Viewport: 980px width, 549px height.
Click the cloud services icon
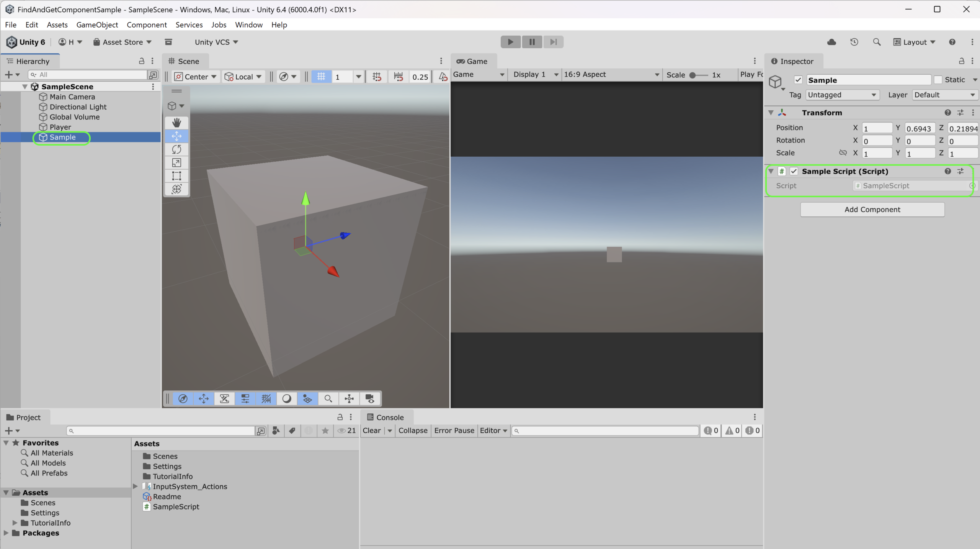(831, 42)
